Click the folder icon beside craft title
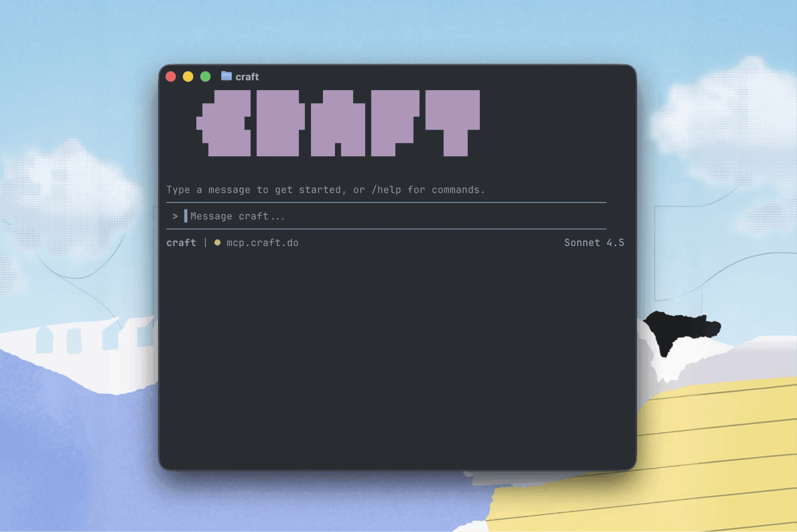This screenshot has width=797, height=532. click(226, 76)
